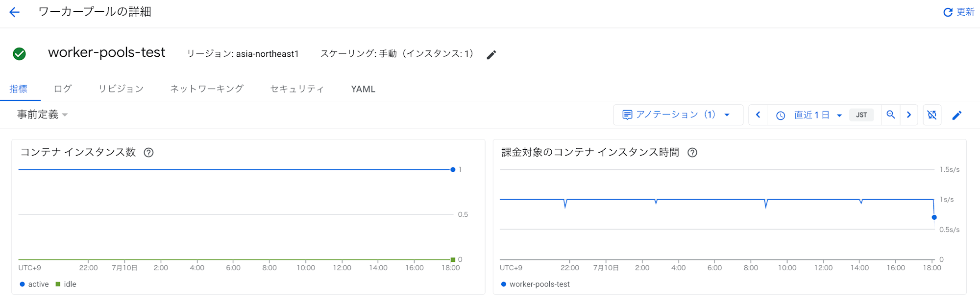
Task: Click the ワーカープールの詳細 page title
Action: [95, 12]
